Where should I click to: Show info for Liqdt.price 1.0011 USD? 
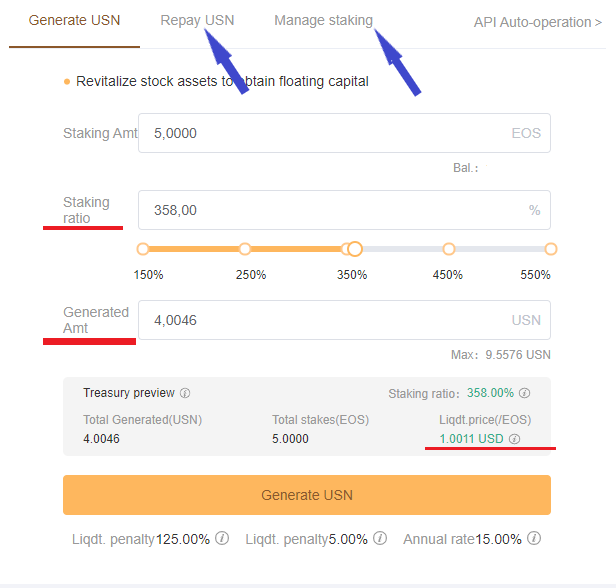[515, 439]
